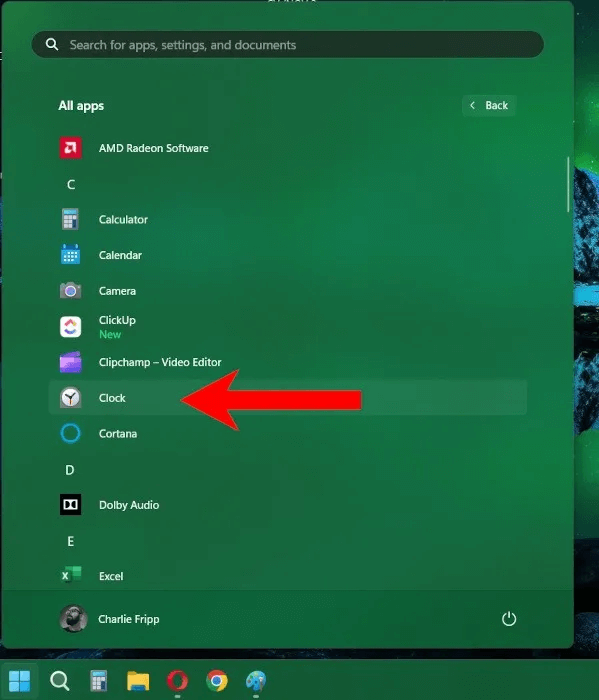Select "Clipchamp – Video Editor" label
Screen dimensions: 599x700
(x=160, y=362)
